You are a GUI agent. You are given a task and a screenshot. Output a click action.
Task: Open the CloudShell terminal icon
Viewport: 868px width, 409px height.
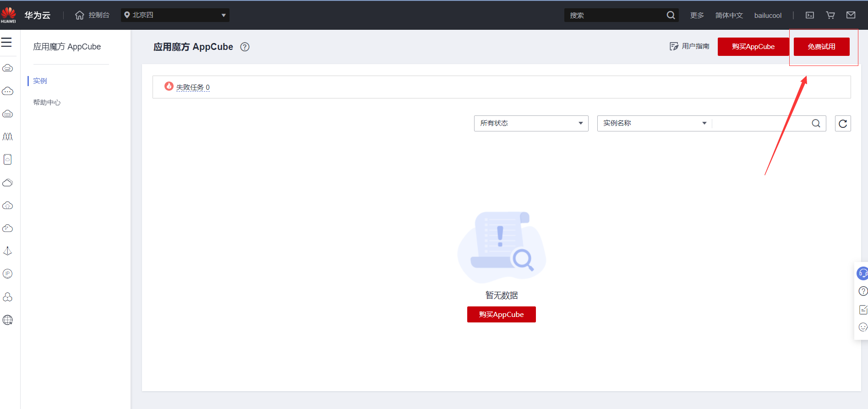click(810, 15)
